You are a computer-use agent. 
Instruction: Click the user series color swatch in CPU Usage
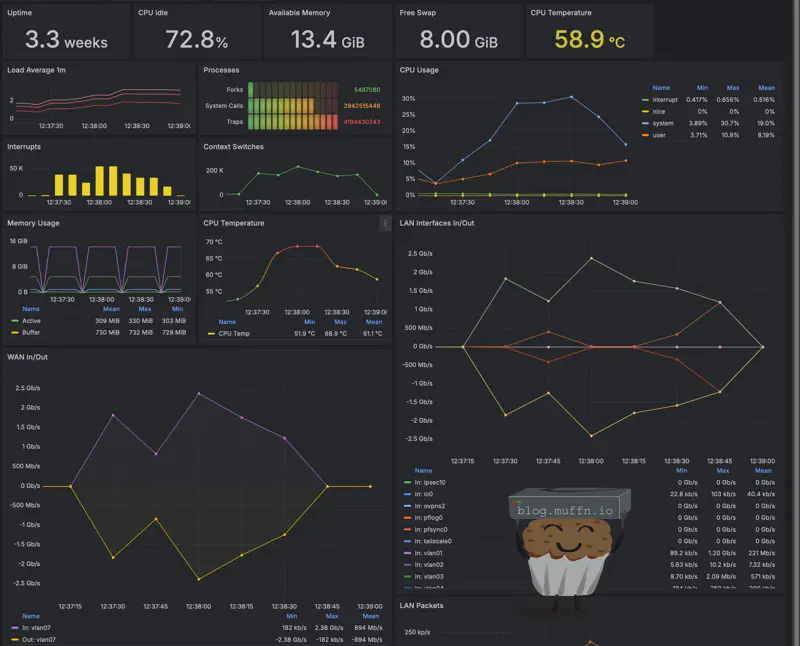645,134
